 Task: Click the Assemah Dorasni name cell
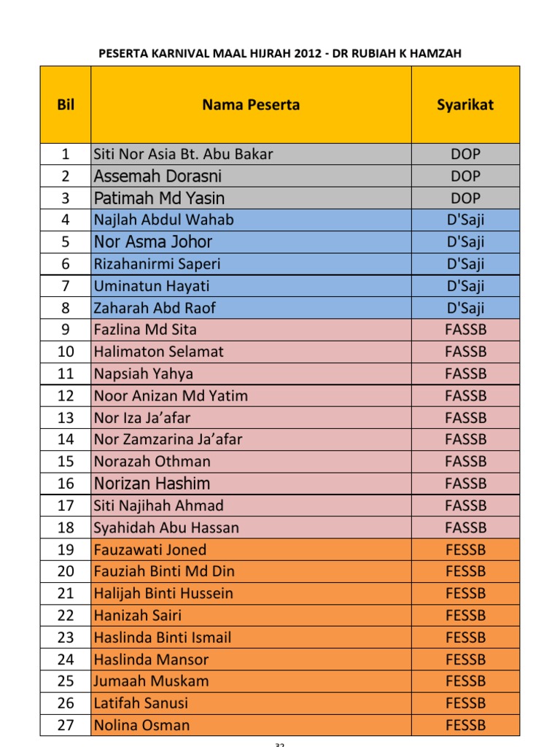pyautogui.click(x=157, y=176)
